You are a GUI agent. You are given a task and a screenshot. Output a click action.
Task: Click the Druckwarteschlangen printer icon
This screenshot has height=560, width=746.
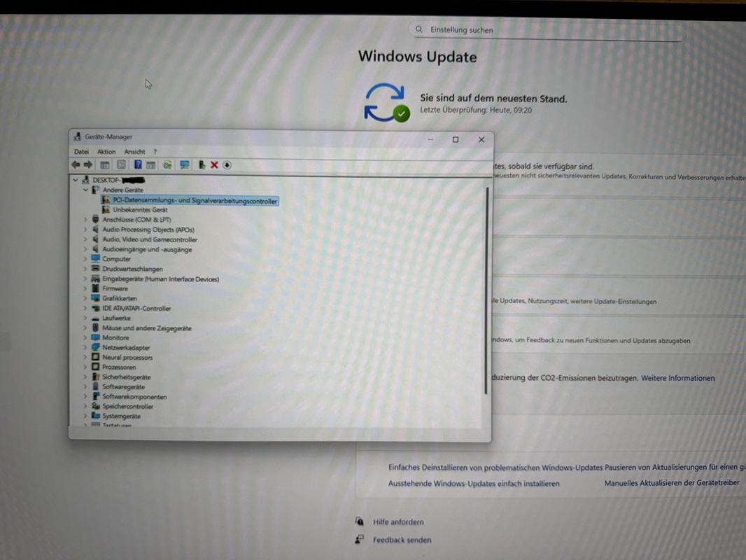coord(96,268)
